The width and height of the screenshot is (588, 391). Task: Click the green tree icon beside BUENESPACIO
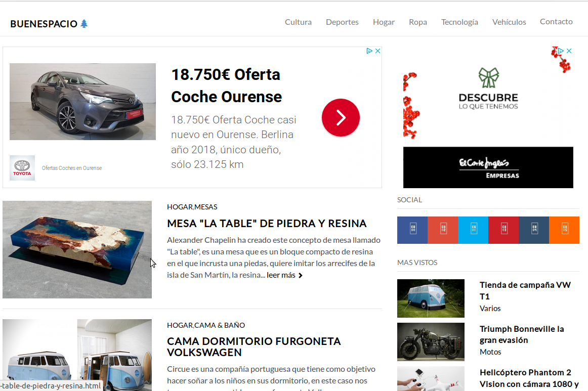[x=84, y=24]
